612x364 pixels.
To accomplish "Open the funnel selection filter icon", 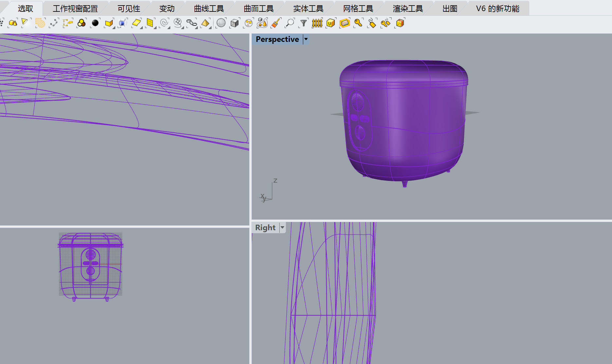I will pyautogui.click(x=304, y=23).
